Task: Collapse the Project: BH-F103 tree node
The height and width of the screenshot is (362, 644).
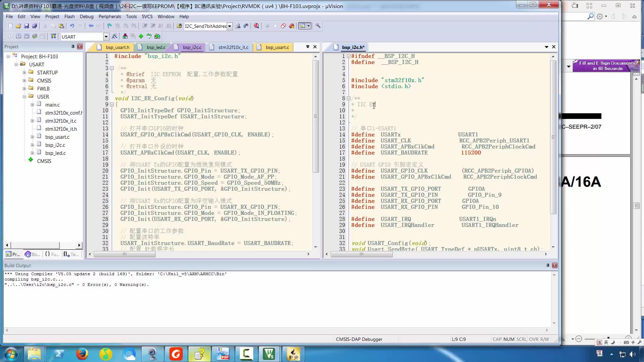Action: [8, 56]
